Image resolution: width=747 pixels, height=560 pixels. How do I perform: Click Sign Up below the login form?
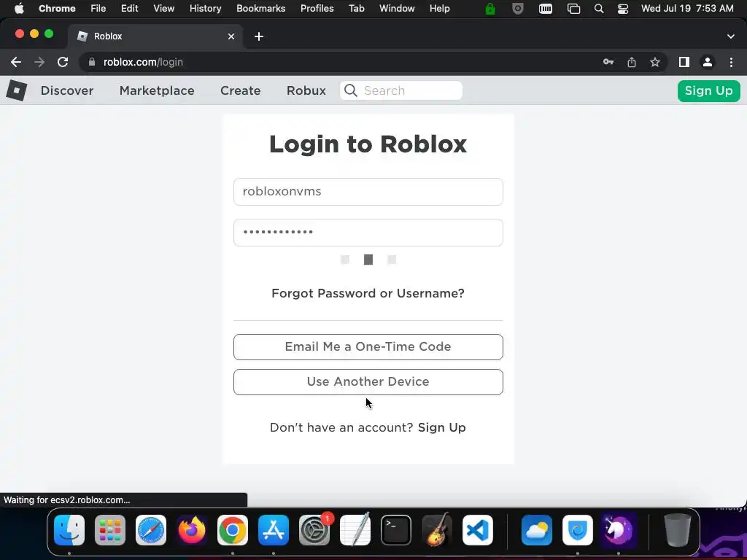point(441,427)
